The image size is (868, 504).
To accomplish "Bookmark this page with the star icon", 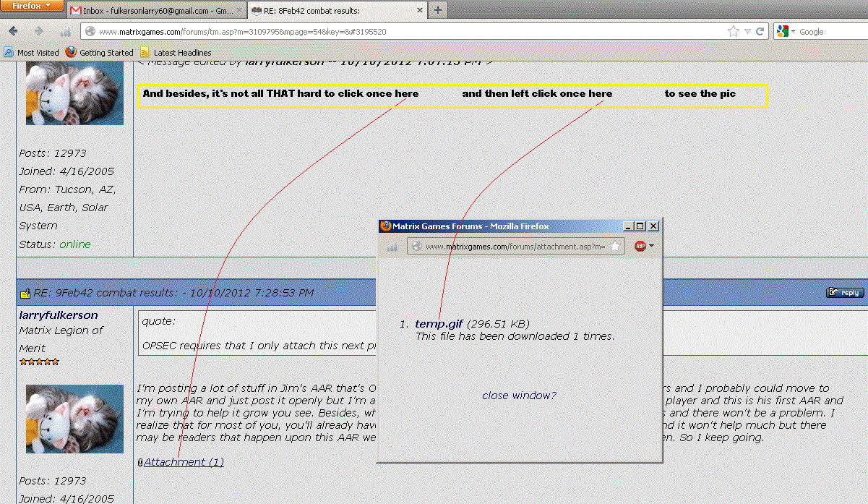I will pyautogui.click(x=734, y=32).
